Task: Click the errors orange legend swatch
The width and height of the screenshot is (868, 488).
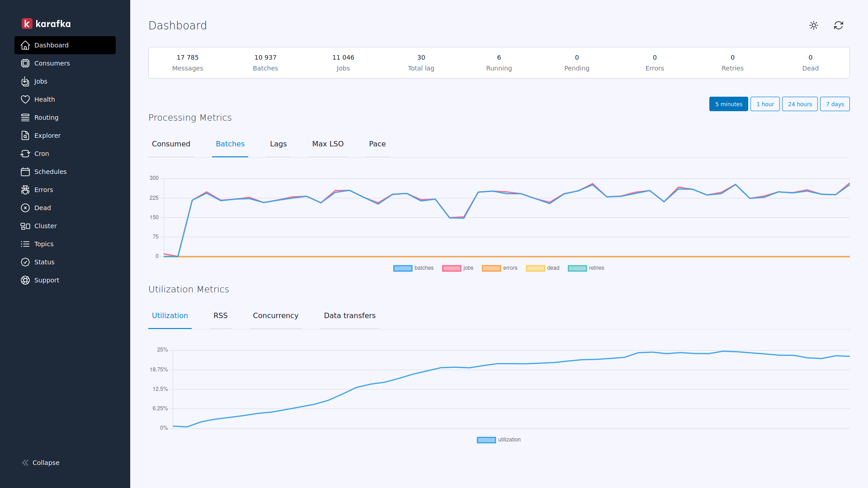Action: (x=491, y=268)
